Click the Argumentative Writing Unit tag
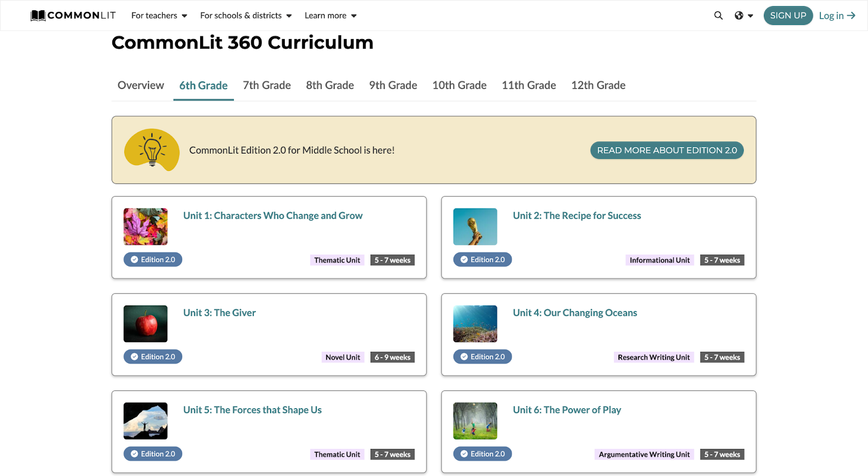The width and height of the screenshot is (868, 476). [644, 454]
